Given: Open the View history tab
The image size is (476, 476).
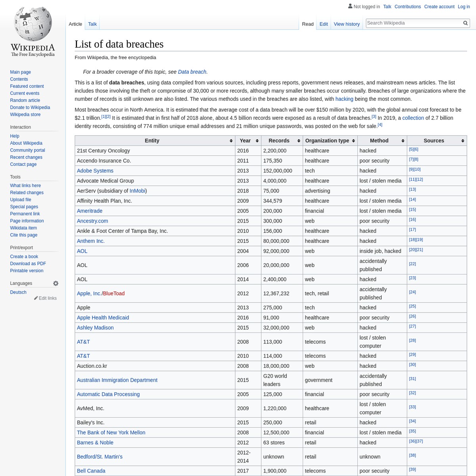Looking at the screenshot, I should coord(347,24).
